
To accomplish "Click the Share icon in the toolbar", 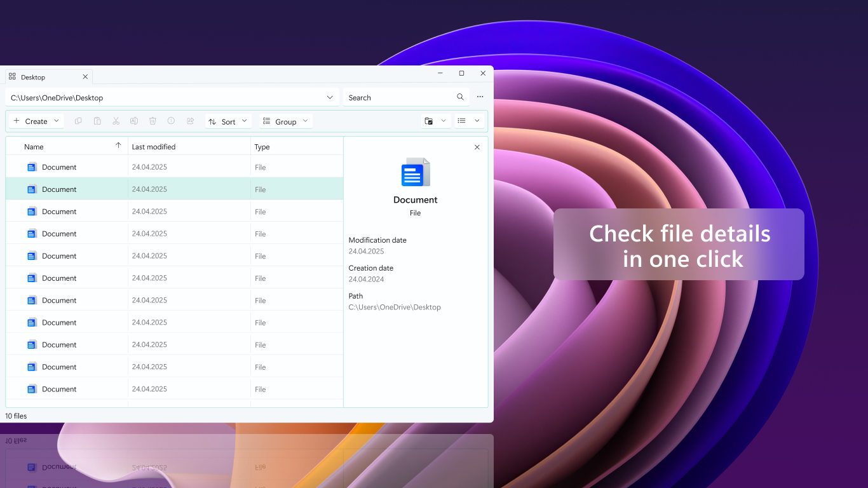I will tap(190, 121).
